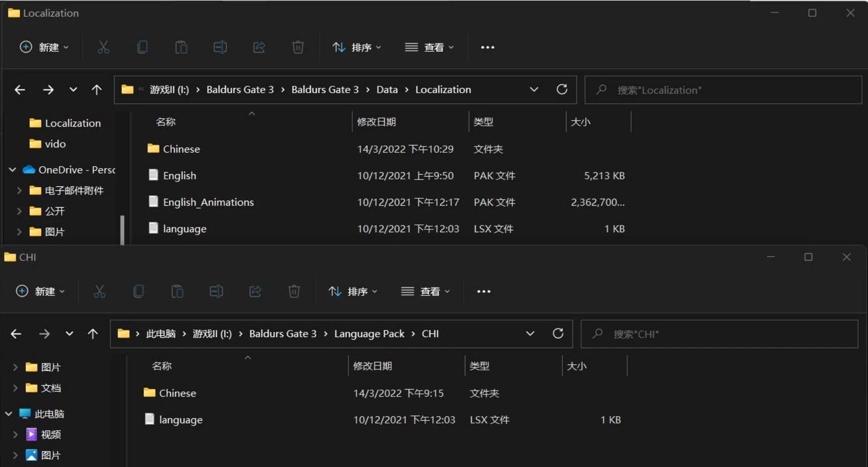Go back in Localization window
The width and height of the screenshot is (868, 467).
point(20,90)
